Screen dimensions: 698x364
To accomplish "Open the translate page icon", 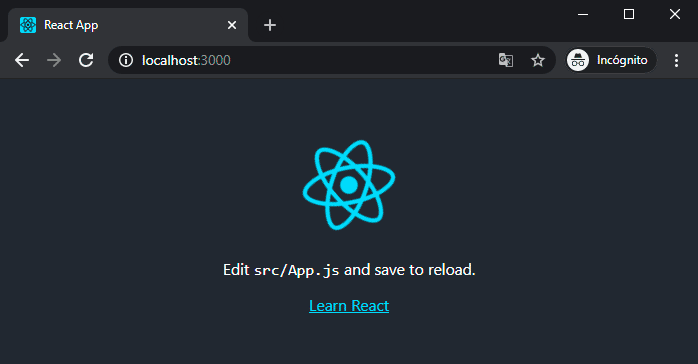I will point(506,60).
